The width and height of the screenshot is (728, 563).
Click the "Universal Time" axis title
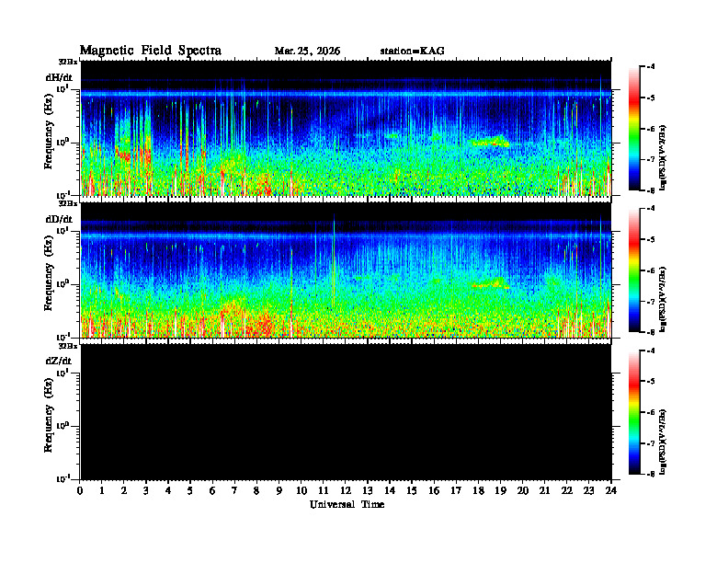point(347,504)
